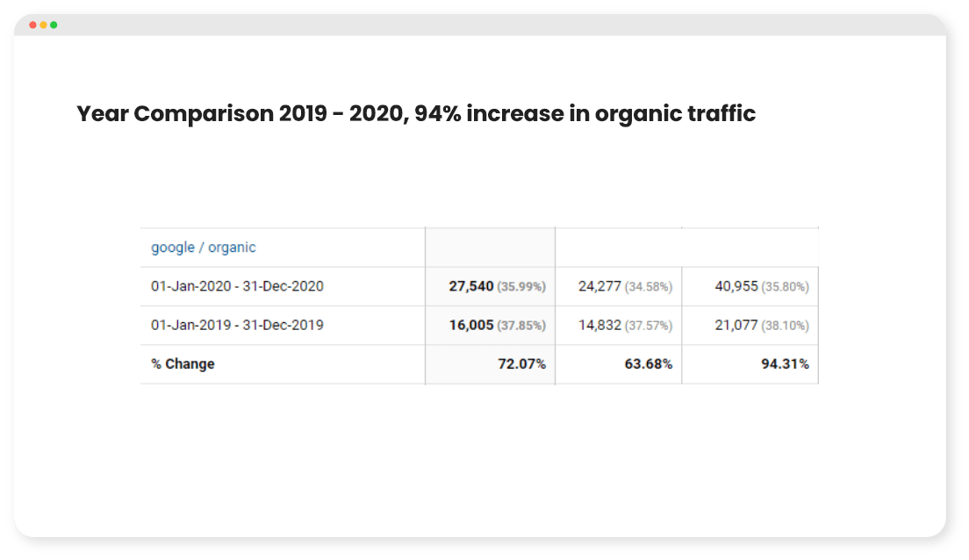
Task: Select the 01-Jan-2019 - 31-Dec-2019 row label
Action: click(237, 325)
